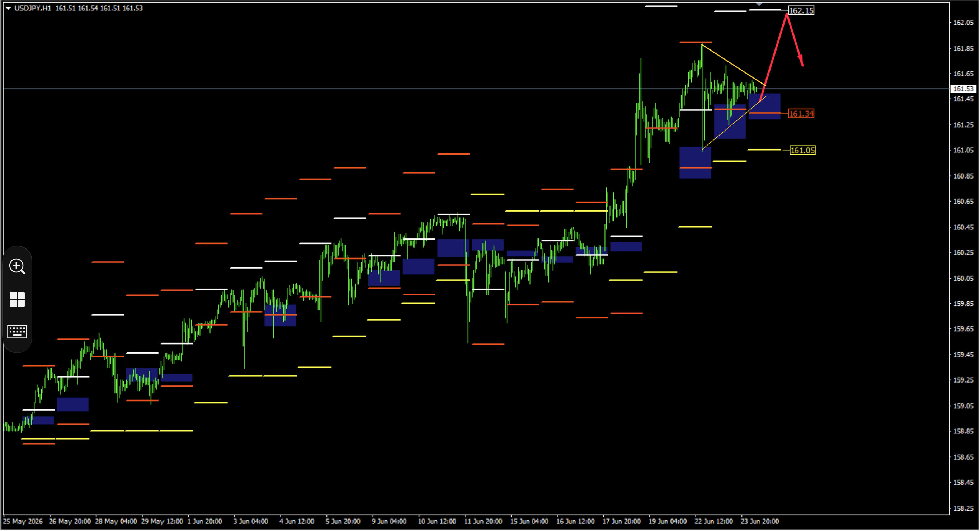This screenshot has height=531, width=980.
Task: Click the 23 Jun 20:00 time label
Action: [x=759, y=521]
